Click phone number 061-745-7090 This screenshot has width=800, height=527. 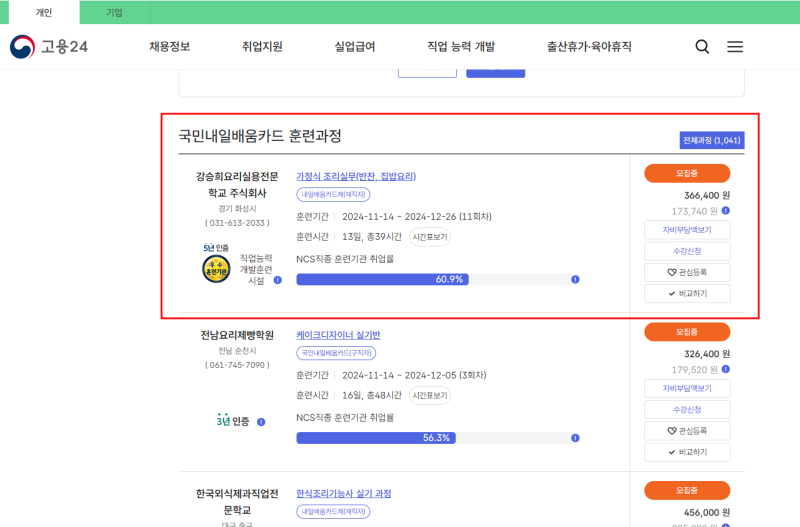click(237, 365)
